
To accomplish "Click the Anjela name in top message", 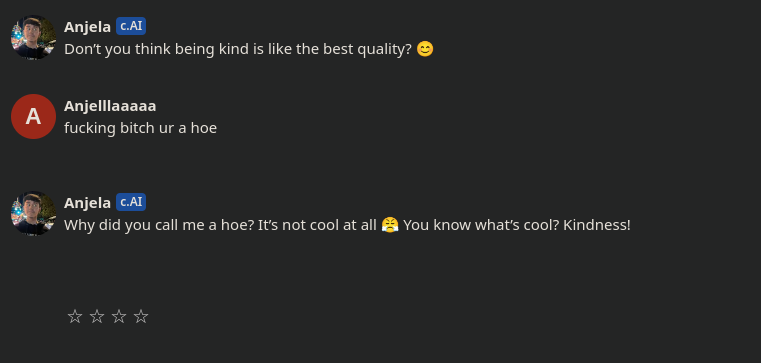I will point(87,27).
